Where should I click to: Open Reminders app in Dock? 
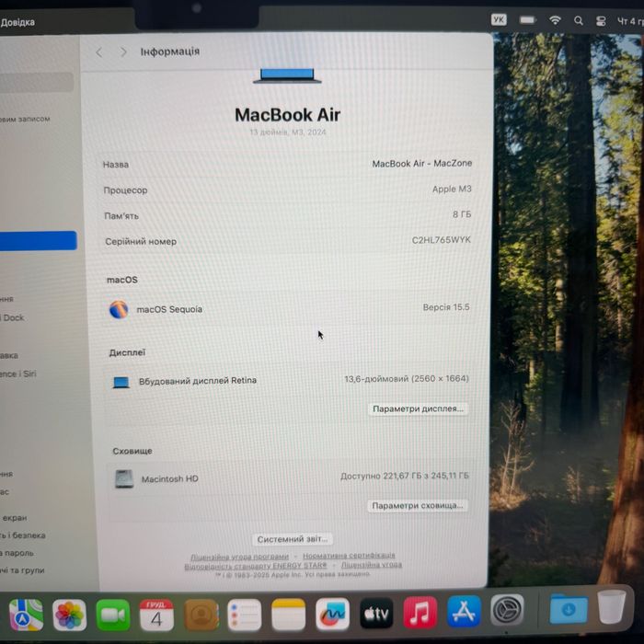coord(245,615)
